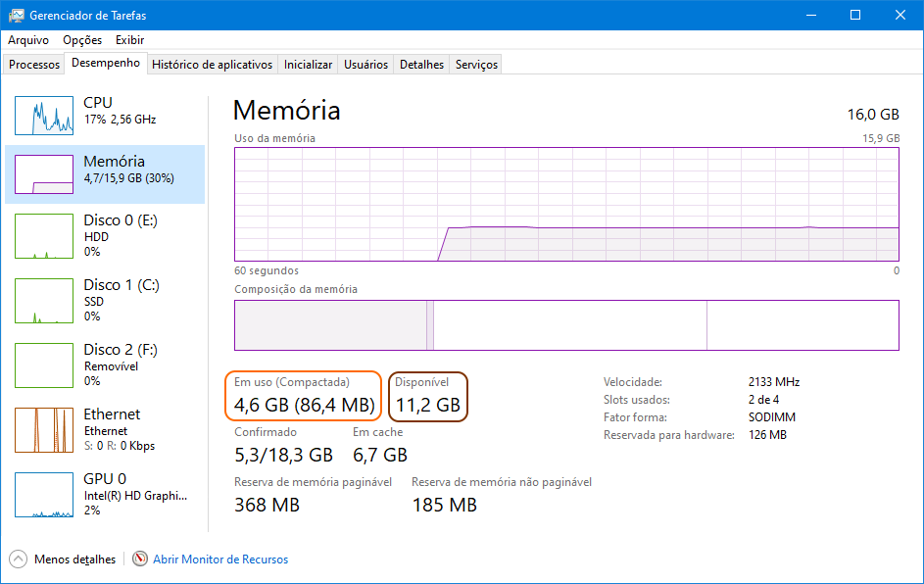The height and width of the screenshot is (584, 924).
Task: Switch to the Detalhes tab
Action: click(422, 65)
